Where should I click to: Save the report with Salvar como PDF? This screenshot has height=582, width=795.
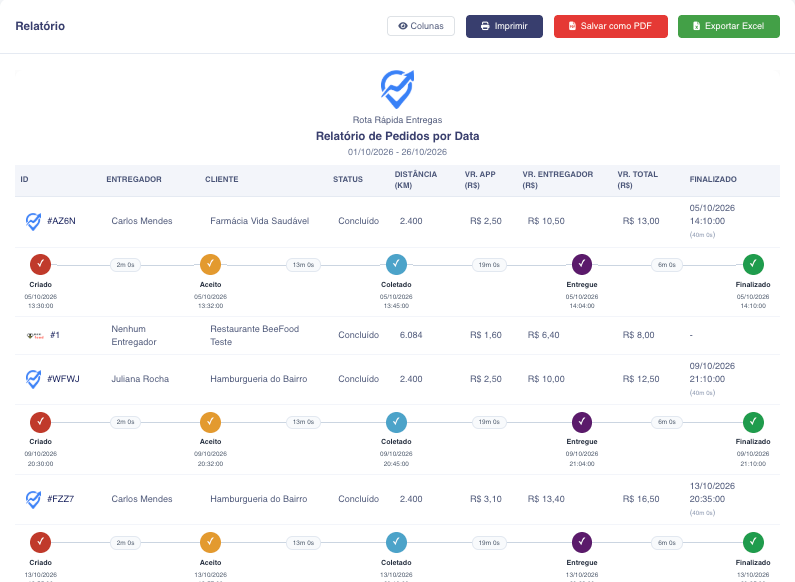610,26
